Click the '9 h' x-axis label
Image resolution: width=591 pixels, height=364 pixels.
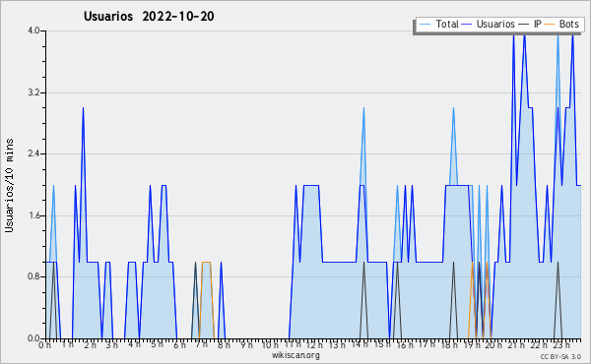(x=246, y=345)
